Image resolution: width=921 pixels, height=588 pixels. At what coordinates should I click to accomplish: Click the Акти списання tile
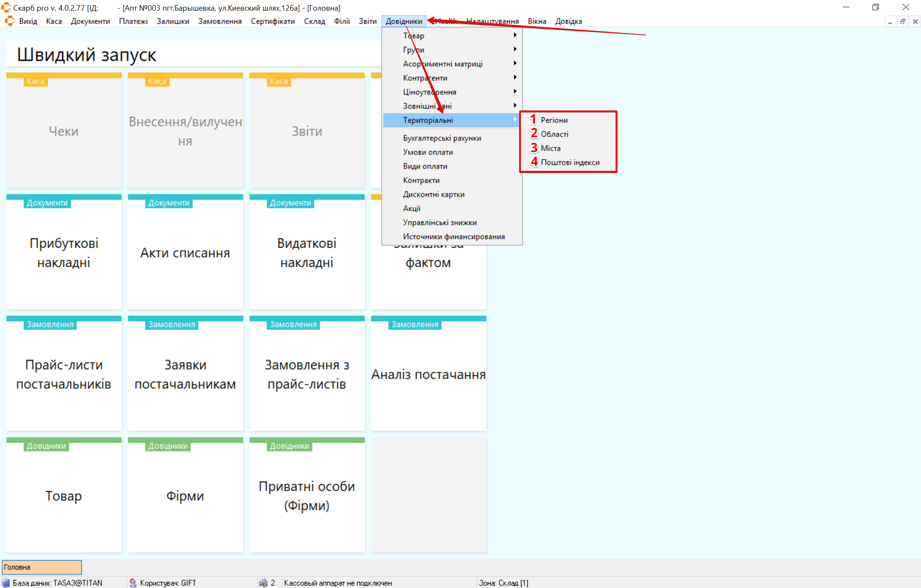point(185,252)
